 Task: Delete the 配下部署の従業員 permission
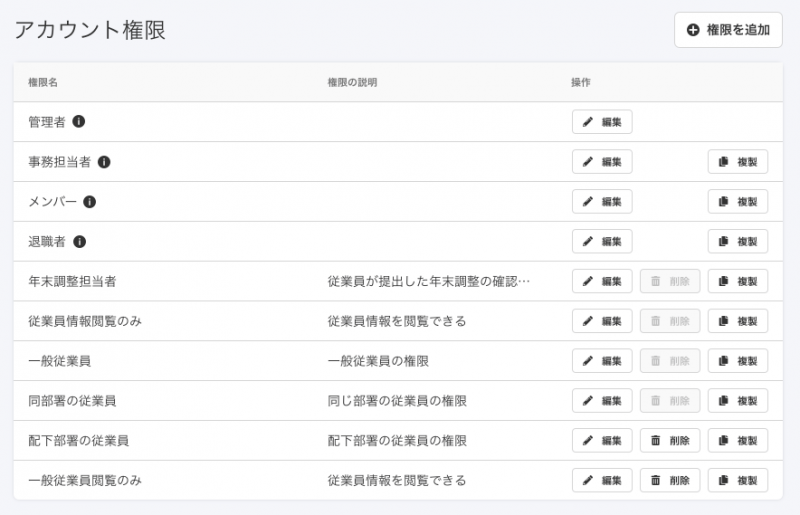click(670, 441)
